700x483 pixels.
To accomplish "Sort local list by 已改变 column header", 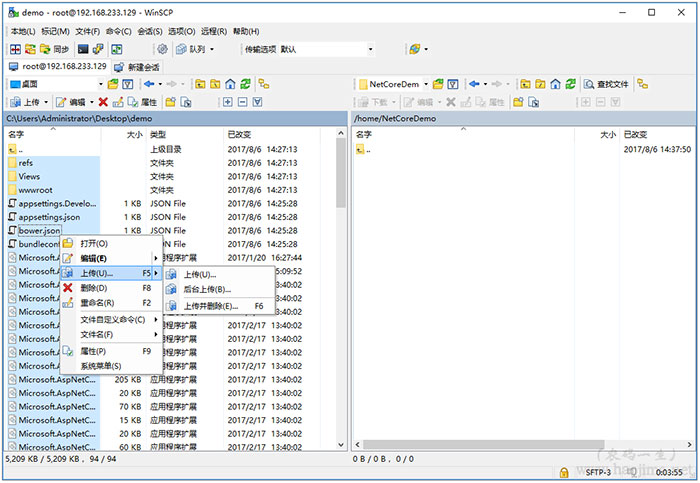I will (271, 134).
